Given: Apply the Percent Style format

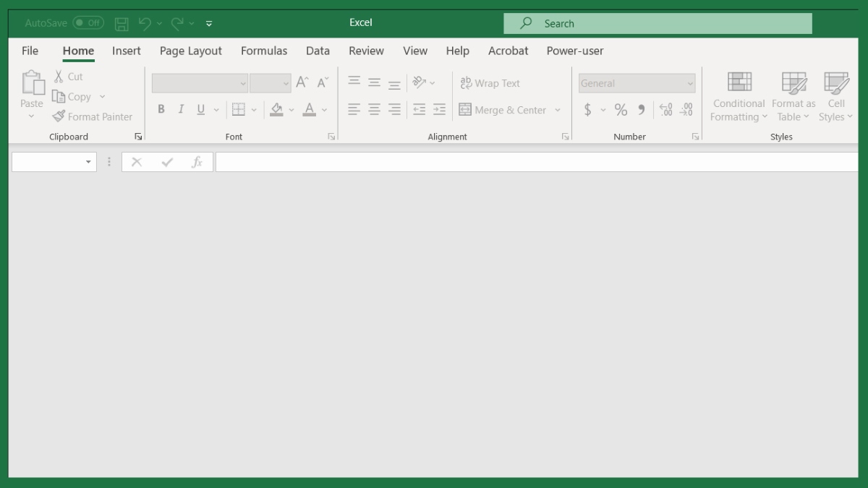Looking at the screenshot, I should (x=621, y=110).
